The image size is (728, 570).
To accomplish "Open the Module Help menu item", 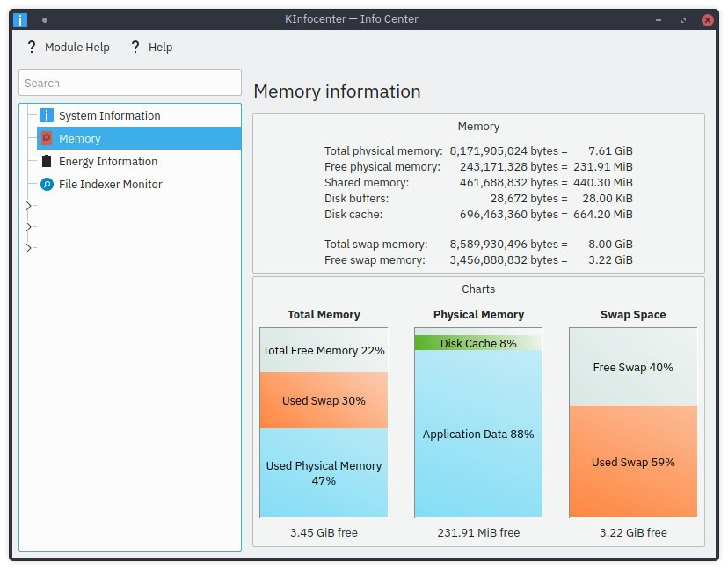I will [69, 47].
